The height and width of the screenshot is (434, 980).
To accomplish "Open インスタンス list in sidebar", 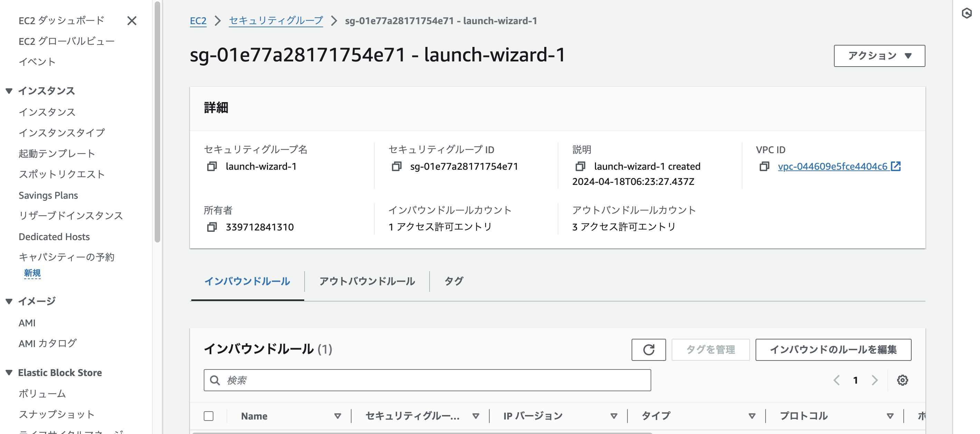I will click(x=47, y=112).
